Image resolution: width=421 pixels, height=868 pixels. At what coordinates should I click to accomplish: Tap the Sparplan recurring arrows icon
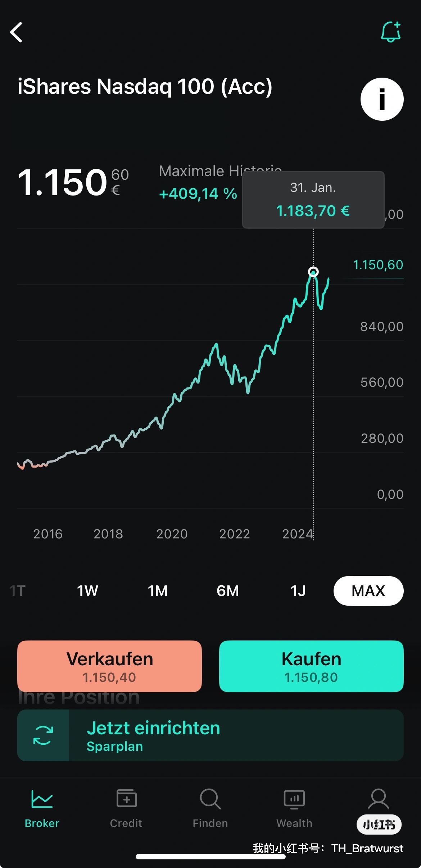(x=43, y=735)
